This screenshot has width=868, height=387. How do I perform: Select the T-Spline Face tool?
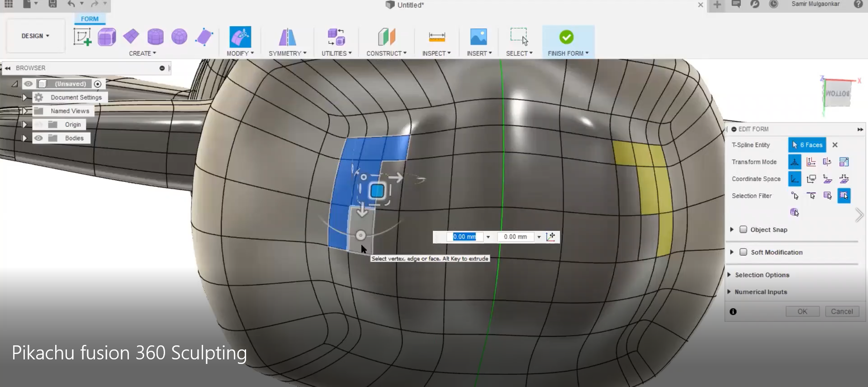point(204,37)
